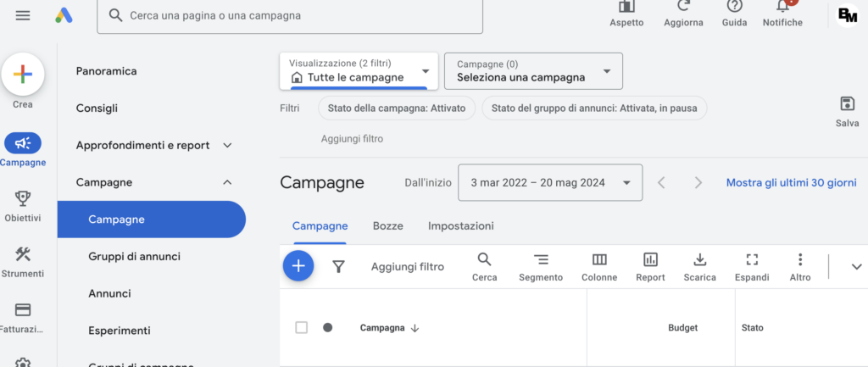Open the Tutte le campagne view dropdown

(359, 70)
